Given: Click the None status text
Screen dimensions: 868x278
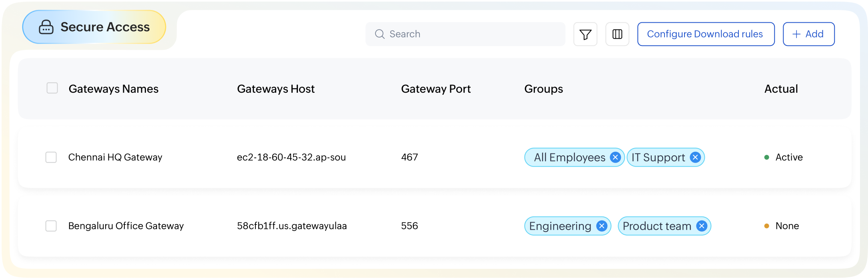Looking at the screenshot, I should [787, 226].
